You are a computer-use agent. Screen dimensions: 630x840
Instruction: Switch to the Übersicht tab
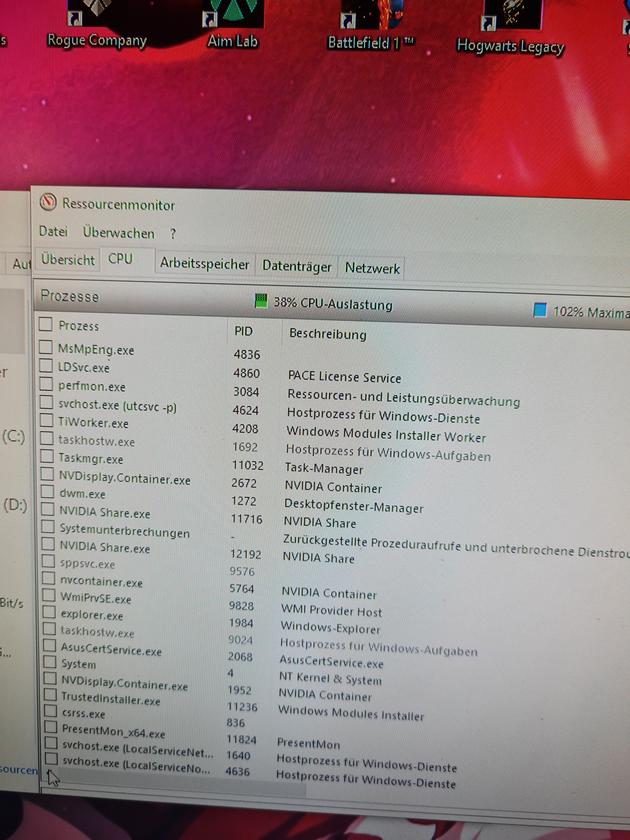click(x=68, y=260)
